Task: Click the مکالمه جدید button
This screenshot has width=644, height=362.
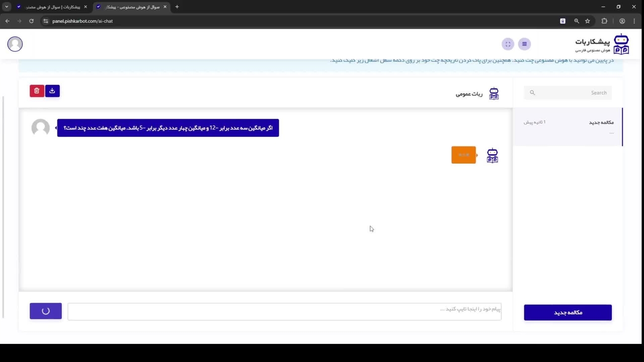Action: click(568, 313)
